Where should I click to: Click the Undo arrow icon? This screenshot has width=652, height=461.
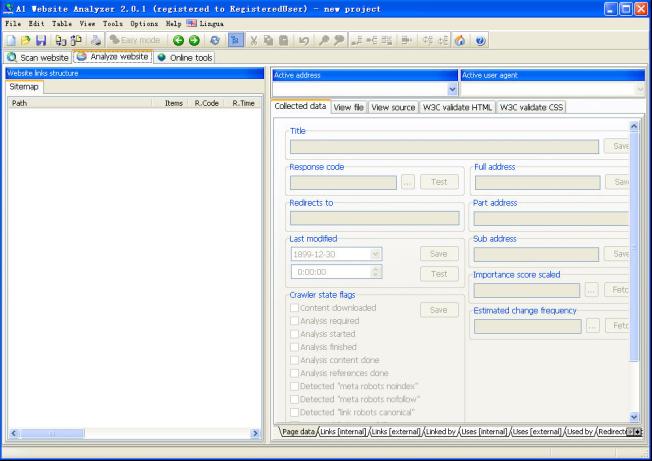(304, 40)
